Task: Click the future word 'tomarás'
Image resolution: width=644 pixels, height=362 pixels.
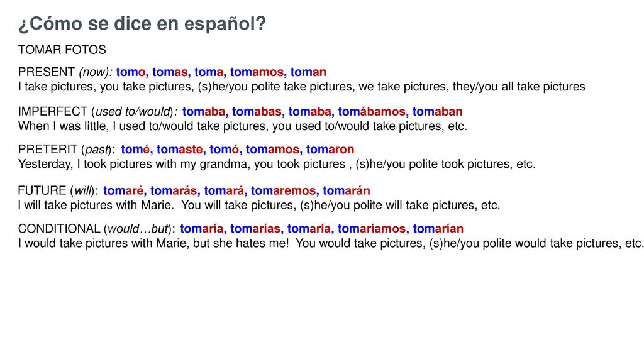Action: click(x=174, y=190)
